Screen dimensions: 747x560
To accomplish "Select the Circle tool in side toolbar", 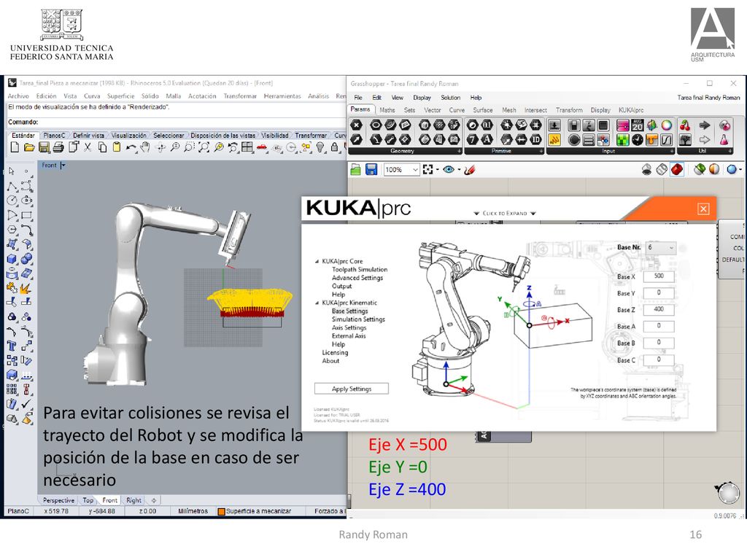I will (12, 201).
